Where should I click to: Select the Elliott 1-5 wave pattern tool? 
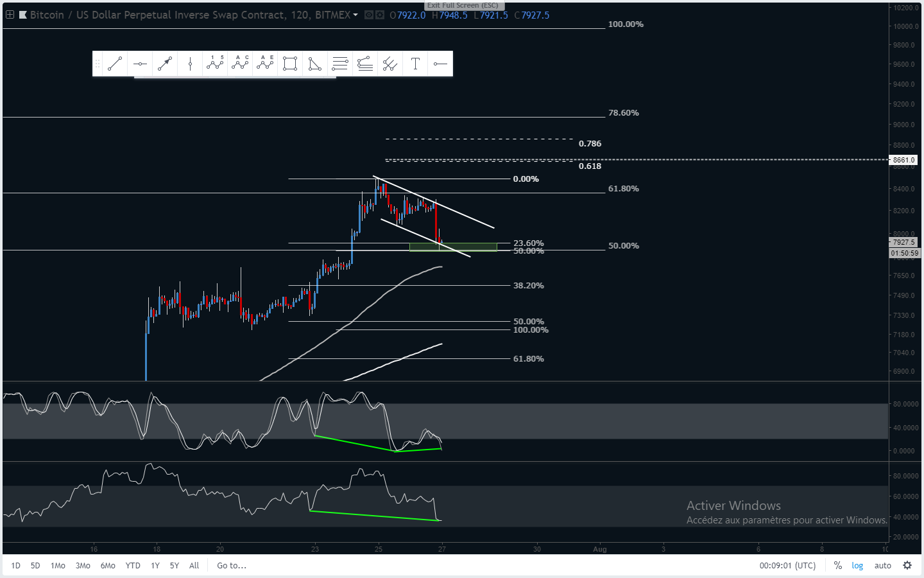pos(215,64)
